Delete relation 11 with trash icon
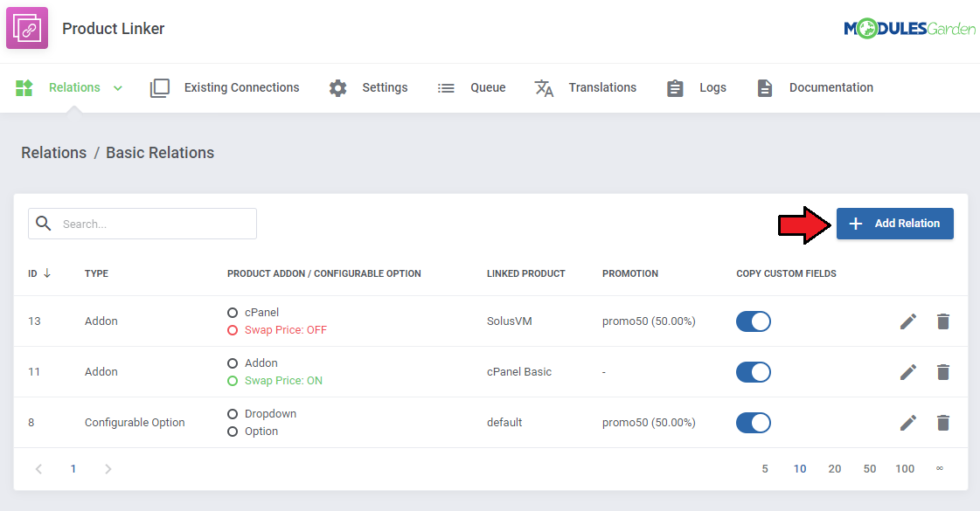The image size is (980, 511). pos(943,372)
